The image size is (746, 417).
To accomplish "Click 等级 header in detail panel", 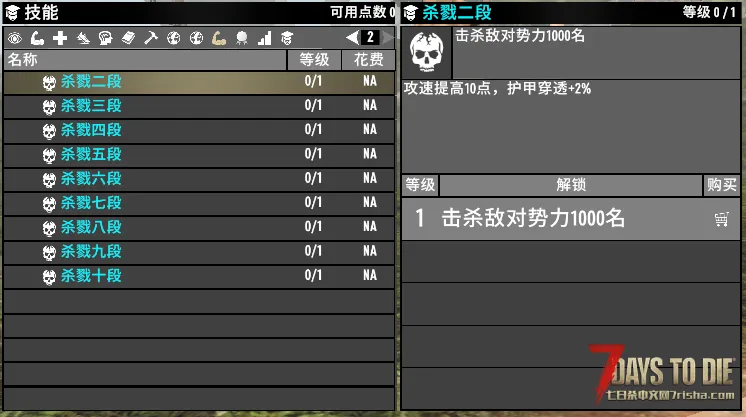I will (x=420, y=185).
